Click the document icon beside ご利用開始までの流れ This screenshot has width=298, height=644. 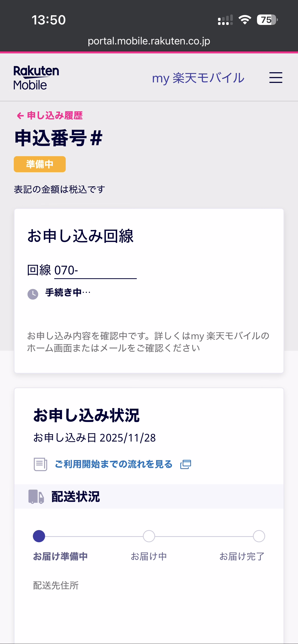click(x=40, y=464)
